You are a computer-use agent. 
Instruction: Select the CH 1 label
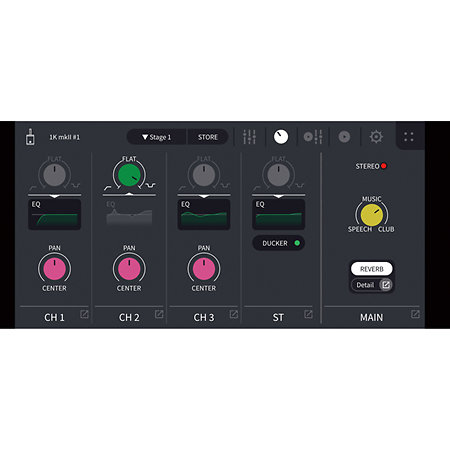point(54,317)
